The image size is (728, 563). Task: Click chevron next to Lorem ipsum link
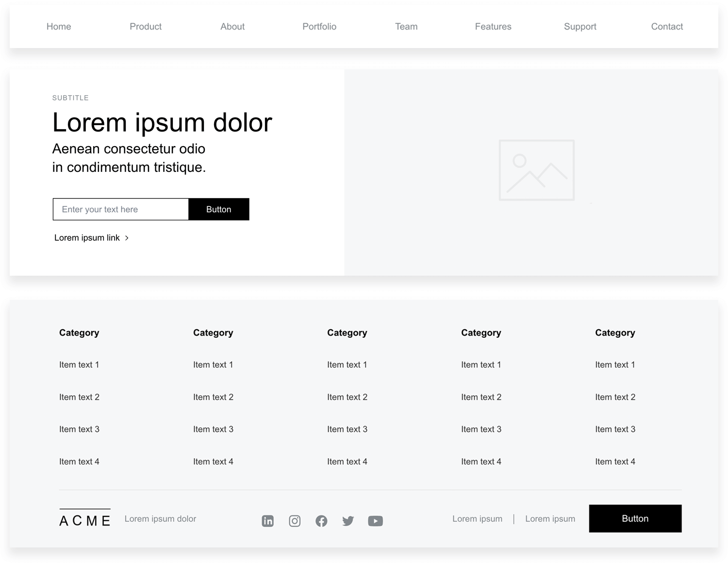(127, 238)
